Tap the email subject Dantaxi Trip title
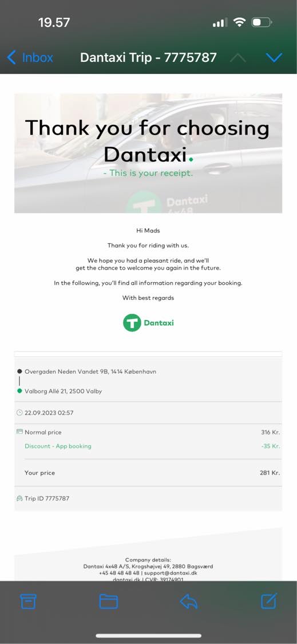Screen dimensions: 297x644 [148, 57]
